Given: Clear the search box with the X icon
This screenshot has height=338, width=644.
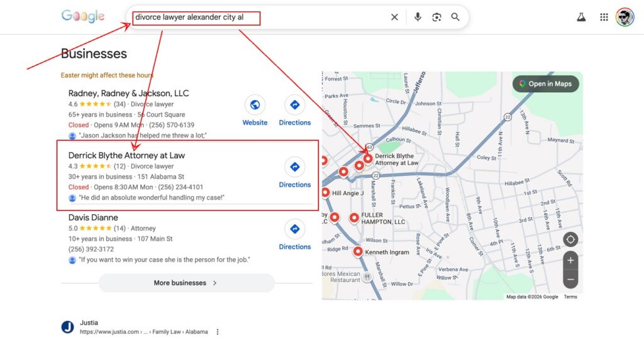Looking at the screenshot, I should (394, 17).
